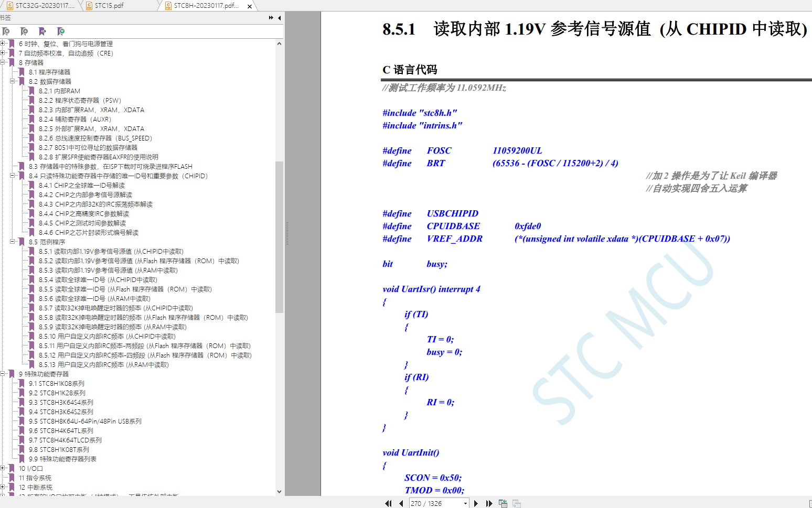Viewport: 812px width, 508px height.
Task: Click the bookmark icon beside 8.1 程序存储器
Action: 22,72
